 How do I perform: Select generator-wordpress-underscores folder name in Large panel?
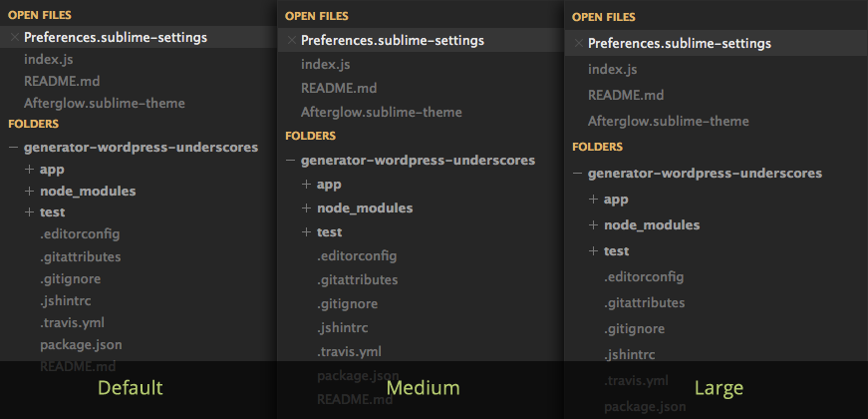[705, 174]
